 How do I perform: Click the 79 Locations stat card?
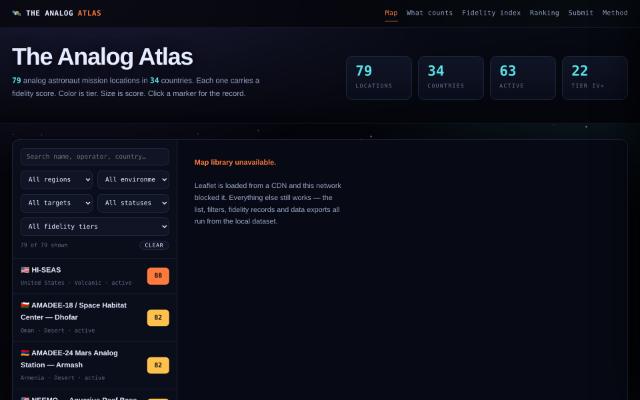[x=379, y=78]
